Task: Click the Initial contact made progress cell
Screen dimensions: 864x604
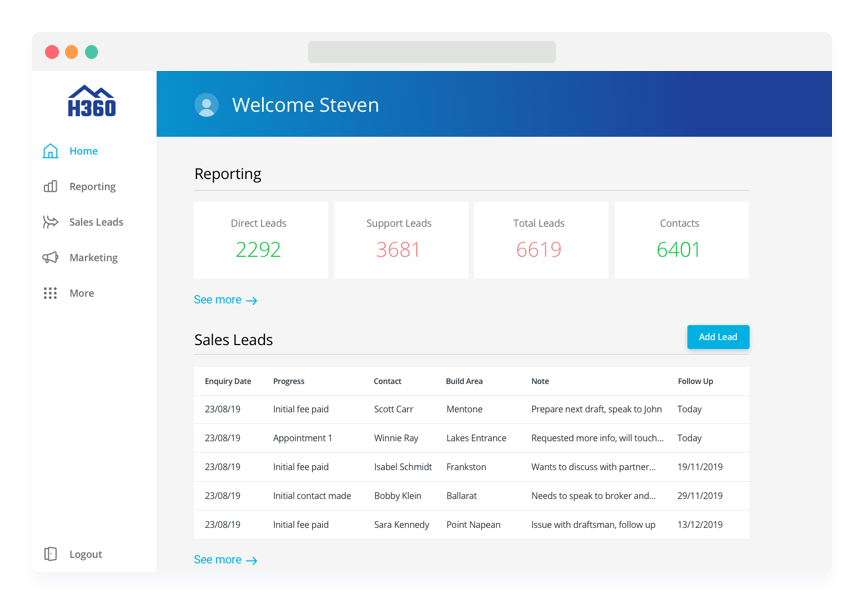Action: tap(312, 496)
